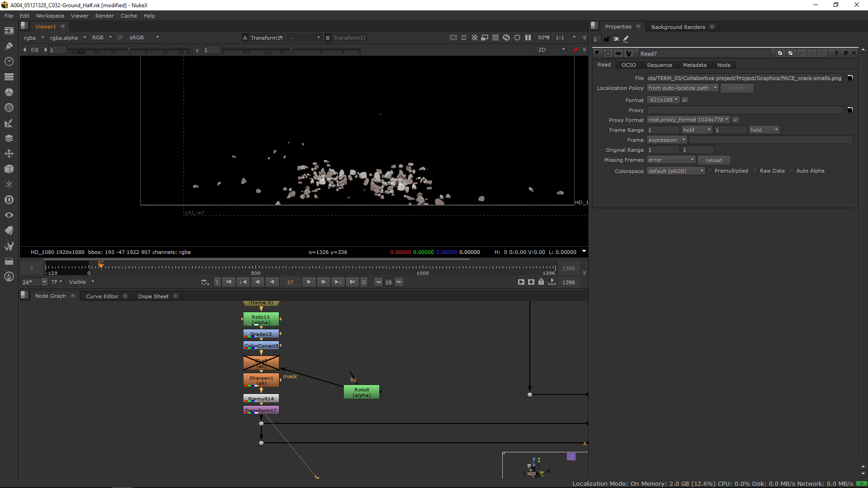This screenshot has width=868, height=488.
Task: Open the 3D nodes cube icon
Action: [9, 169]
